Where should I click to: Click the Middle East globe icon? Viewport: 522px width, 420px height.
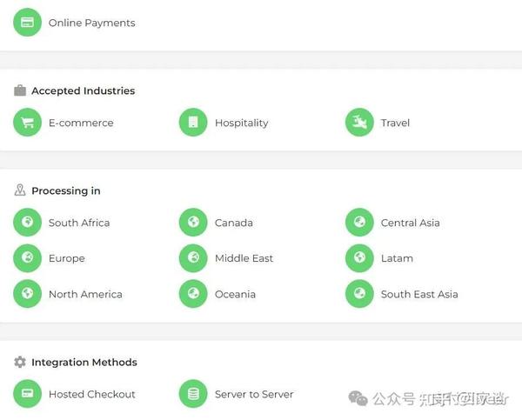(x=193, y=258)
